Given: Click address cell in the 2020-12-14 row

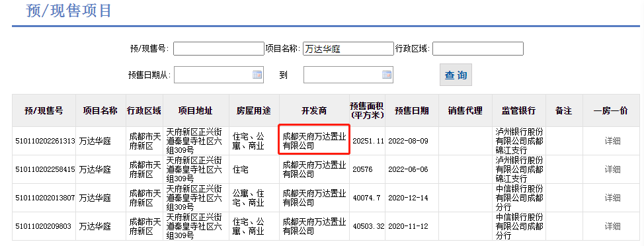Looking at the screenshot, I should coord(196,198).
